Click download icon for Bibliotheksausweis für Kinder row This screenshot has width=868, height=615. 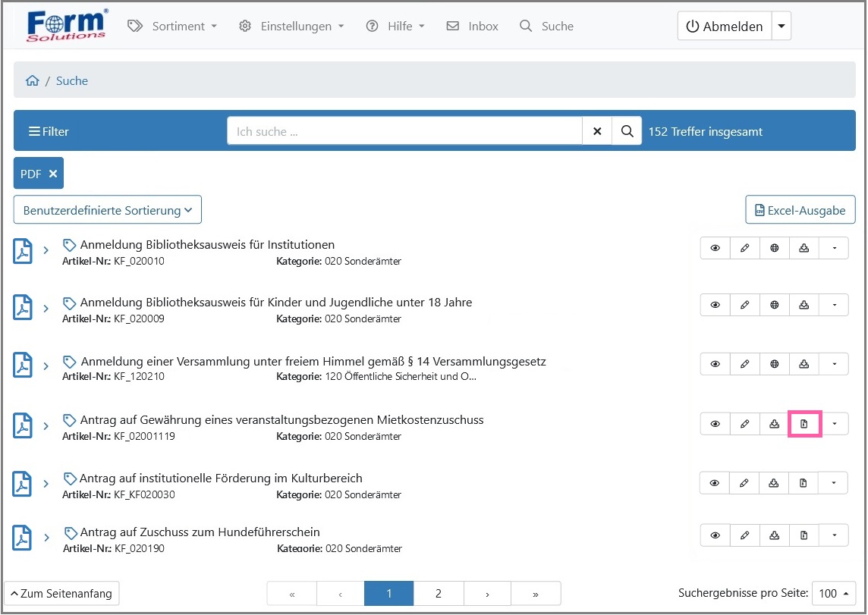pyautogui.click(x=804, y=305)
